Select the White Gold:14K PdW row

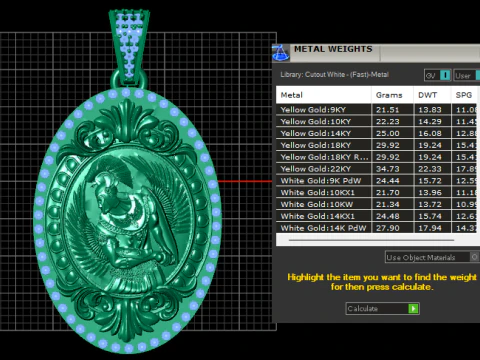tap(377, 228)
